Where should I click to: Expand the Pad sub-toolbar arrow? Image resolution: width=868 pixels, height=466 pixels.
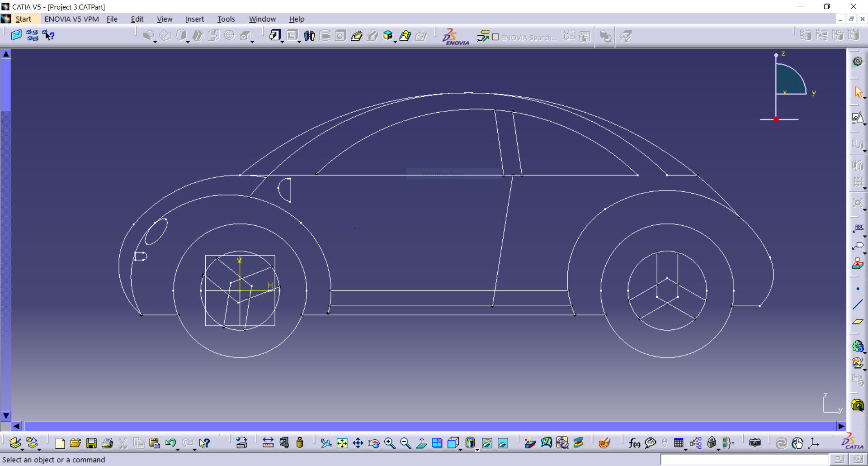click(x=282, y=42)
